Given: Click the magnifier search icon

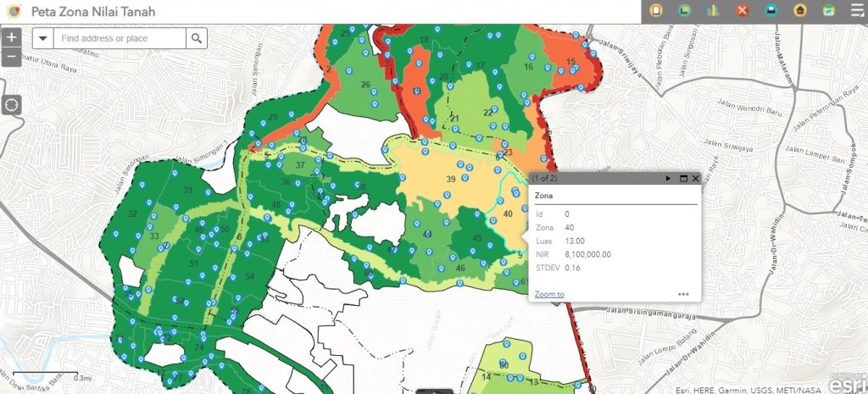Looking at the screenshot, I should [197, 38].
